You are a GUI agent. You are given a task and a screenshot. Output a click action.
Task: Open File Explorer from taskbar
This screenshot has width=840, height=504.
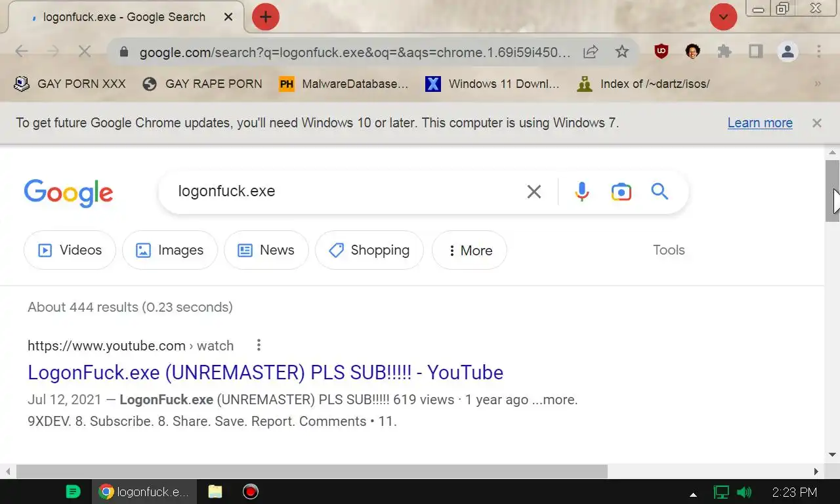(215, 492)
